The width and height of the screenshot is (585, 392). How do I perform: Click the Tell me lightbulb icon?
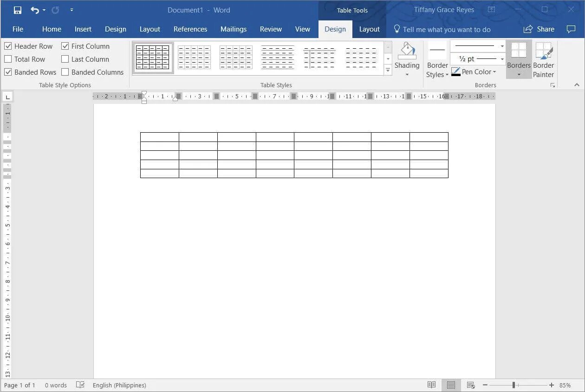pyautogui.click(x=396, y=29)
